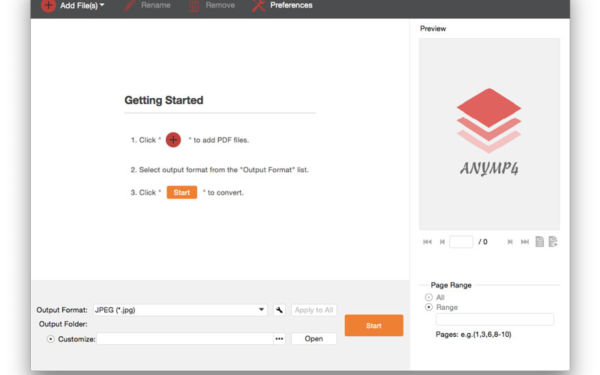Image resolution: width=600 pixels, height=375 pixels.
Task: Select the Customize output folder radio
Action: (51, 339)
